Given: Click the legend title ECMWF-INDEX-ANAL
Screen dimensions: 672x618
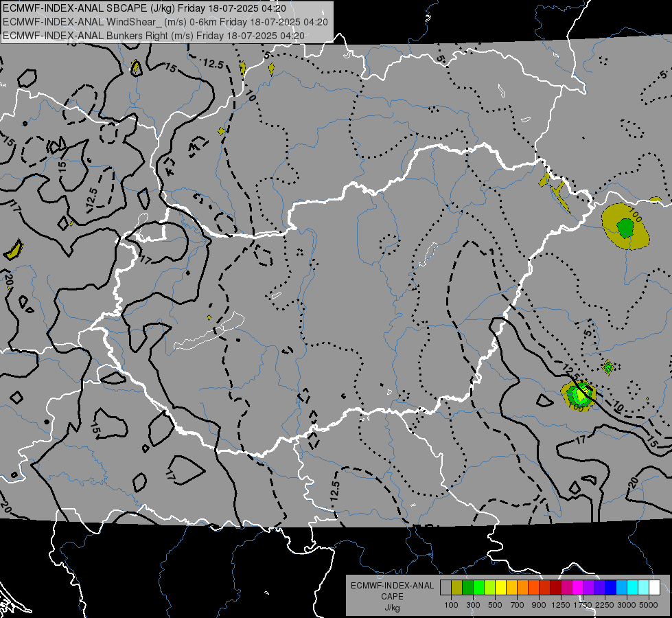Looking at the screenshot, I should (x=392, y=586).
